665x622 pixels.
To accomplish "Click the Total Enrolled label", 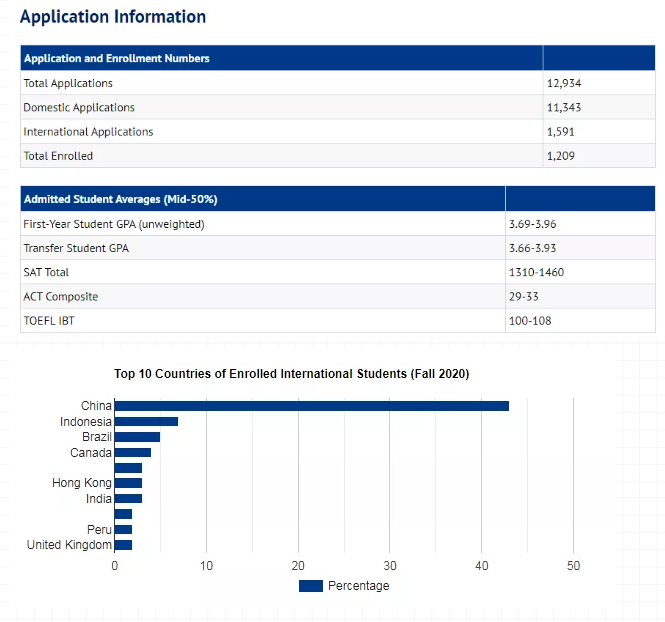I will point(58,156).
